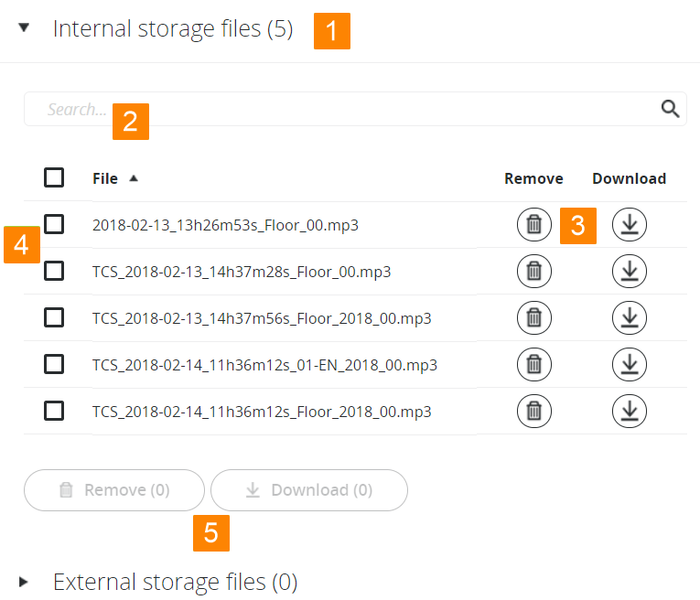Collapse the Internal storage files section
The height and width of the screenshot is (600, 700).
(x=24, y=28)
